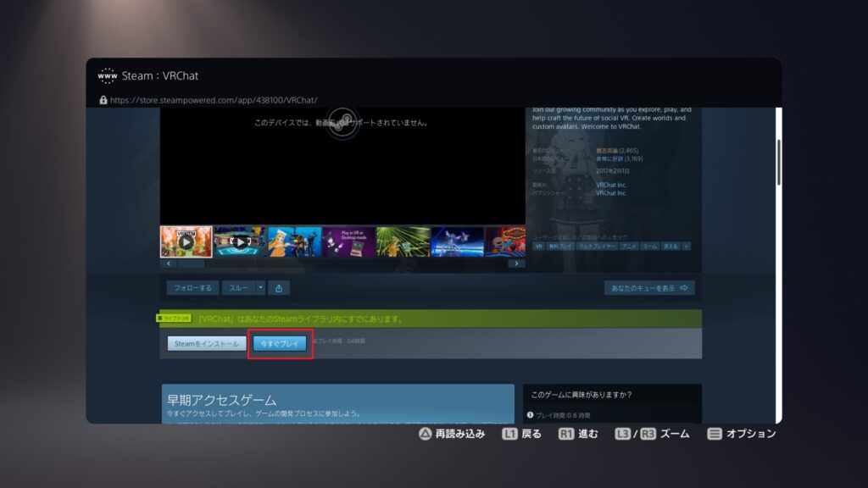Click the マルチプレイヤー tag
The width and height of the screenshot is (868, 488).
[597, 247]
